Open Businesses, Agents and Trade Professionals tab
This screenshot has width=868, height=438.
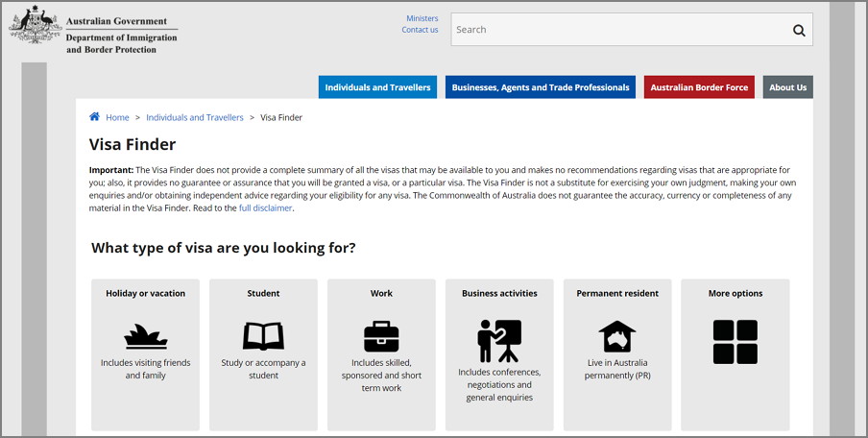(541, 87)
